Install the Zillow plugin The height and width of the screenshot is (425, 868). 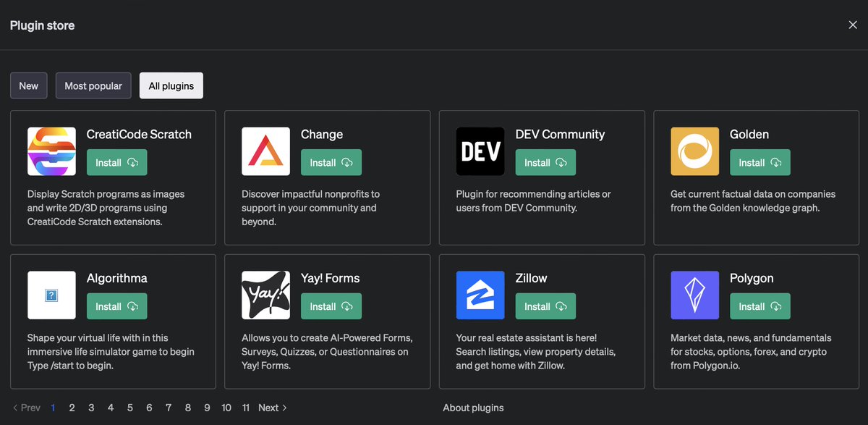tap(545, 306)
